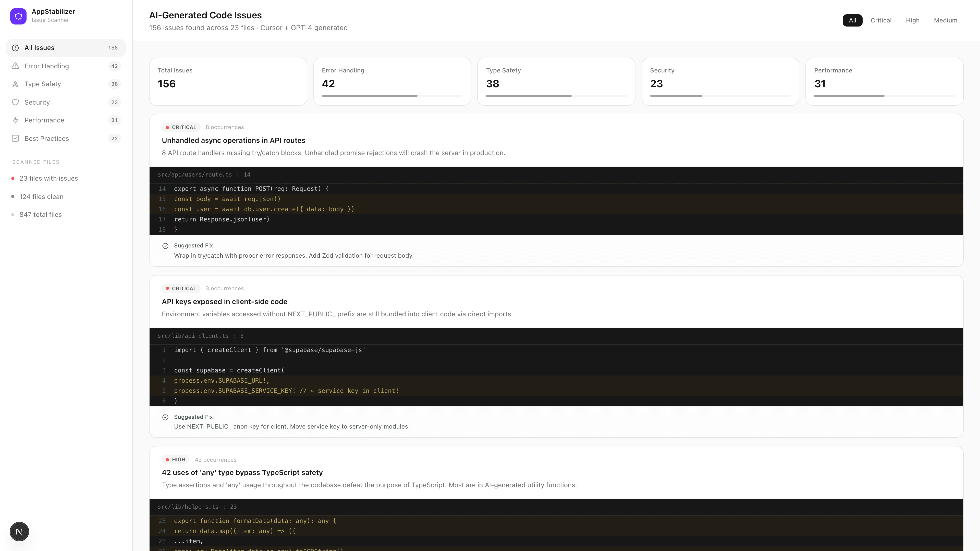Toggle the High severity filter

[912, 20]
